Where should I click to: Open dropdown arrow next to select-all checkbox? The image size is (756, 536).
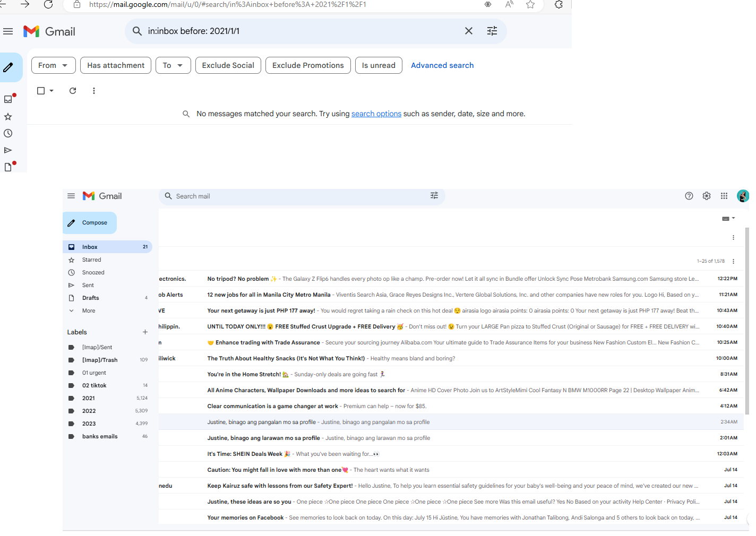click(51, 91)
